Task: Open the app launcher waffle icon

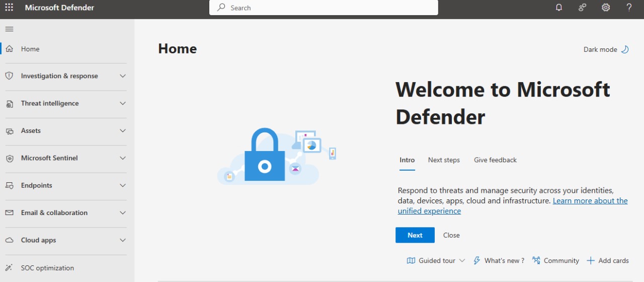Action: click(x=9, y=8)
